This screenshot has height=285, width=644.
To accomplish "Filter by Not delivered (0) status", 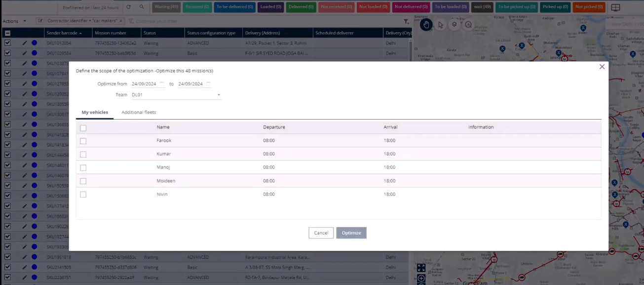I will click(x=412, y=7).
